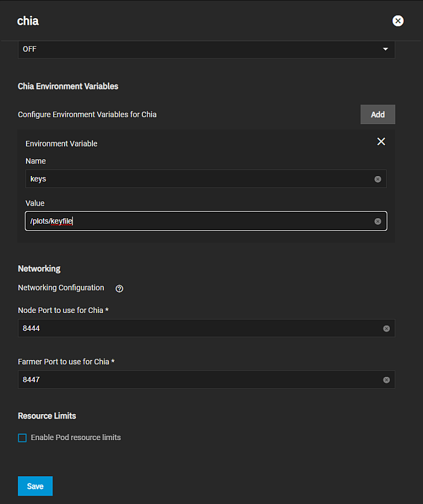The width and height of the screenshot is (423, 504).
Task: Select the Node Port input field
Action: pos(199,329)
